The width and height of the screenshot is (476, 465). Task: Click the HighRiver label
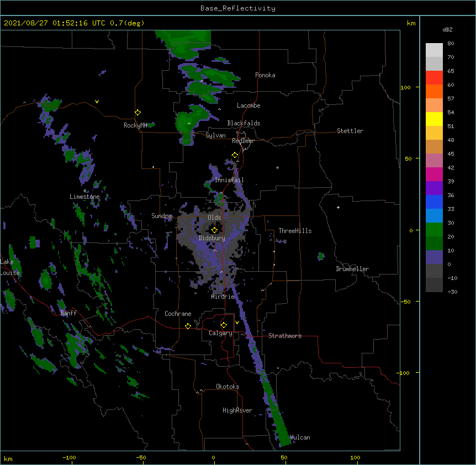237,410
